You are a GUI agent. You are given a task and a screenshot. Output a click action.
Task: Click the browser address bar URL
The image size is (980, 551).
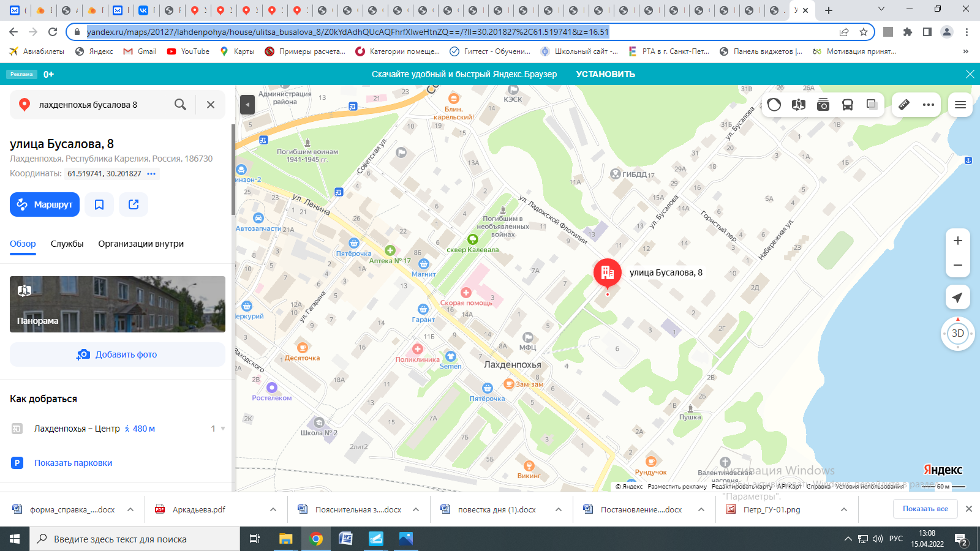348,32
